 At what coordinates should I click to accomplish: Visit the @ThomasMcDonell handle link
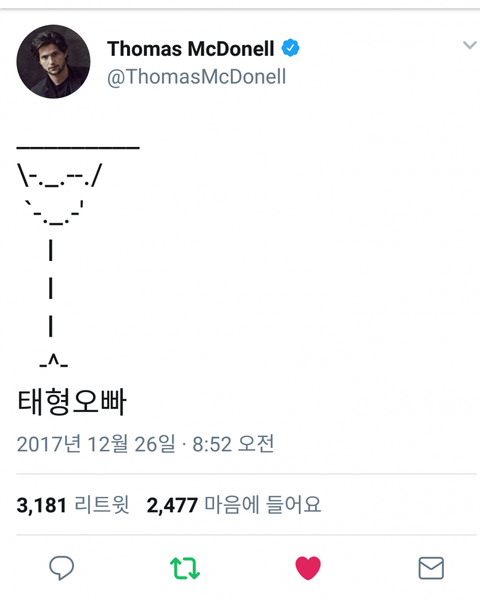click(196, 77)
